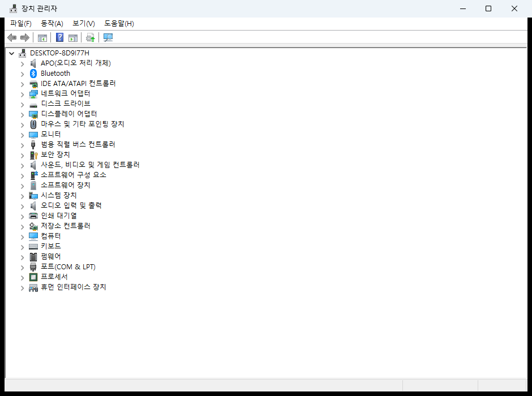Click the 네트워크 어댑터 icon
Image resolution: width=532 pixels, height=396 pixels.
(33, 94)
